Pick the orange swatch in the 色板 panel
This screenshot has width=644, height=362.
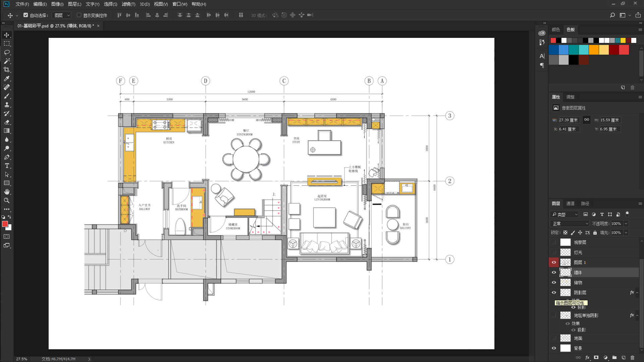tap(594, 50)
